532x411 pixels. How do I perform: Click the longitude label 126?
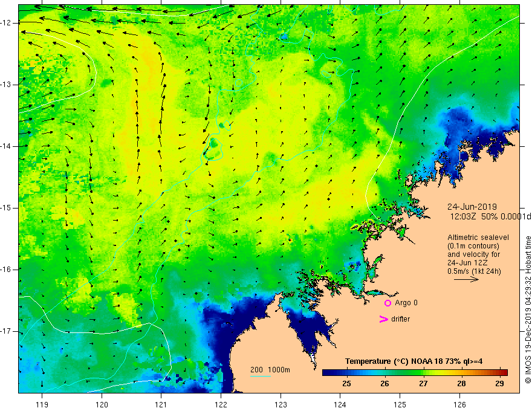click(x=459, y=404)
